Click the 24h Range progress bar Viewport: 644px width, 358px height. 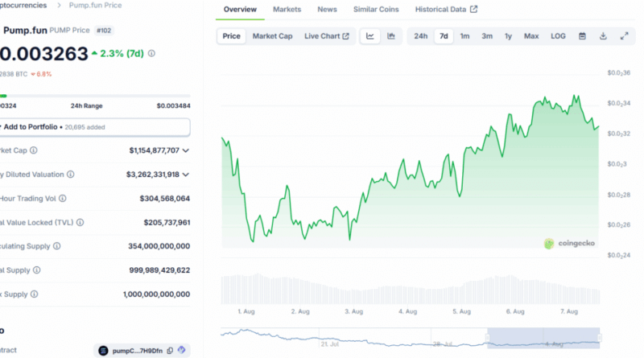pos(95,96)
